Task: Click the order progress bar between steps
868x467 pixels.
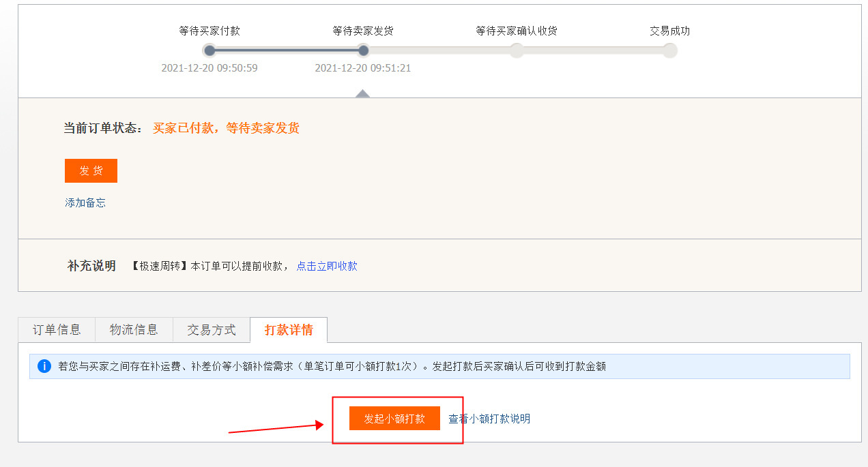Action: click(440, 50)
